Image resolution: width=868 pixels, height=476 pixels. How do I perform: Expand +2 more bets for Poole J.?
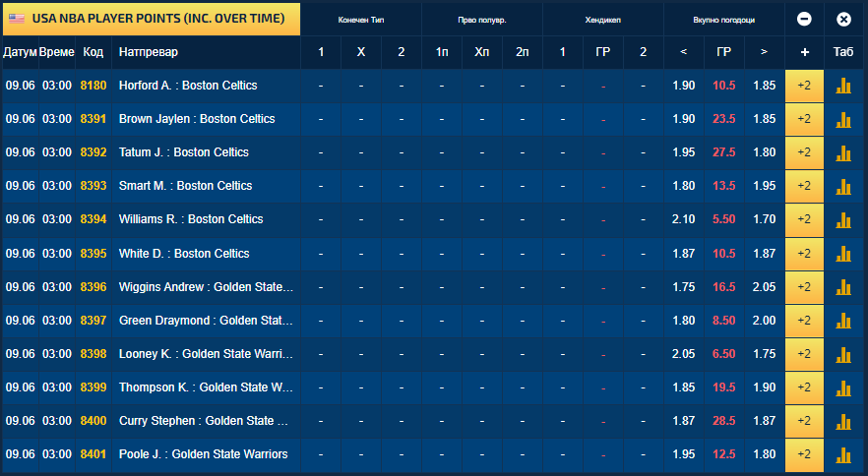tap(804, 454)
